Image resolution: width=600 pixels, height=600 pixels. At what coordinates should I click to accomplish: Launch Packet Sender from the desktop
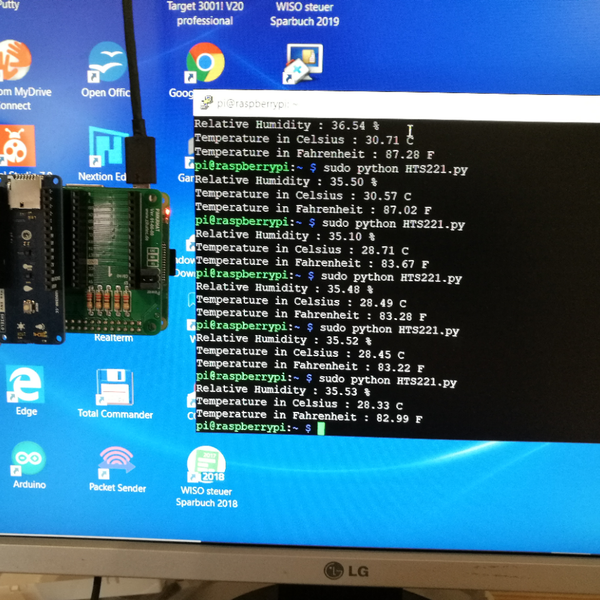point(117,461)
